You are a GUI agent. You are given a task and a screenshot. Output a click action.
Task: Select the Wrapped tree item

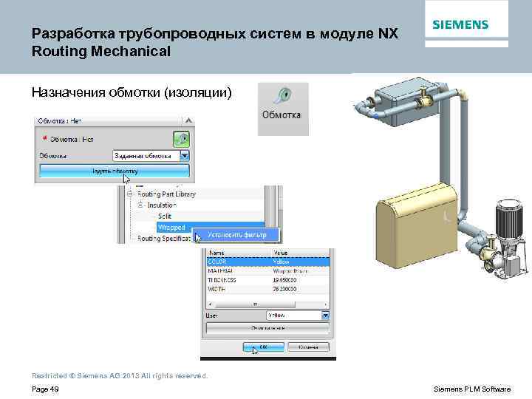point(171,228)
